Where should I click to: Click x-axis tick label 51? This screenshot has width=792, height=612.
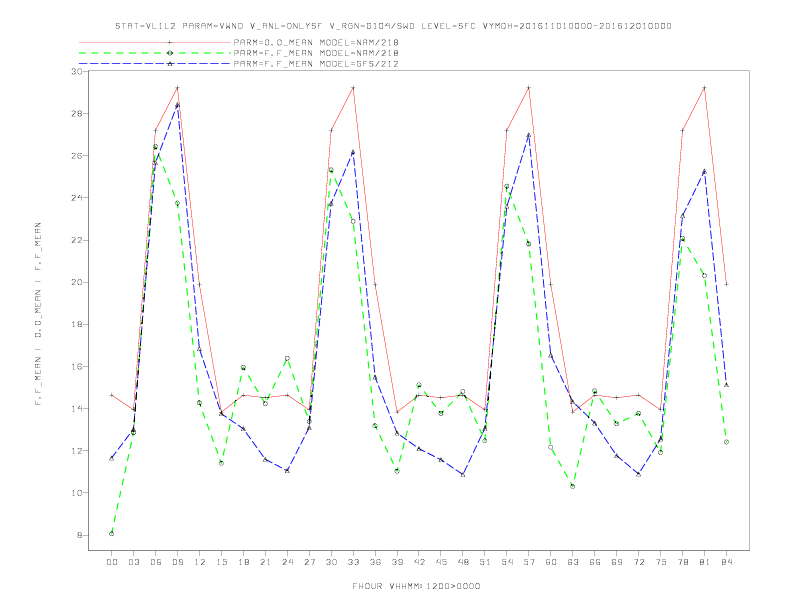coord(485,562)
